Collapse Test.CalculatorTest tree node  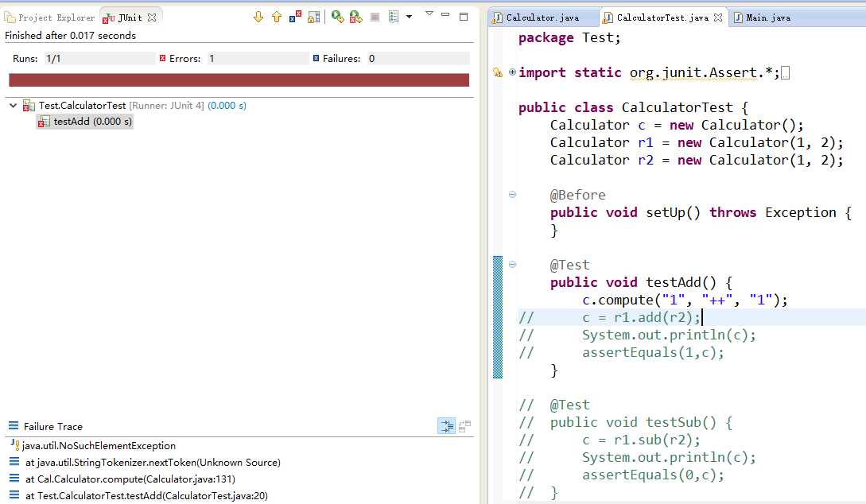14,105
